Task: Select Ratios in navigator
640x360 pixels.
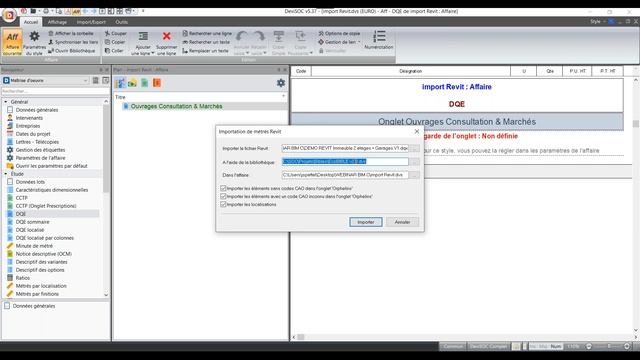Action: [x=22, y=278]
